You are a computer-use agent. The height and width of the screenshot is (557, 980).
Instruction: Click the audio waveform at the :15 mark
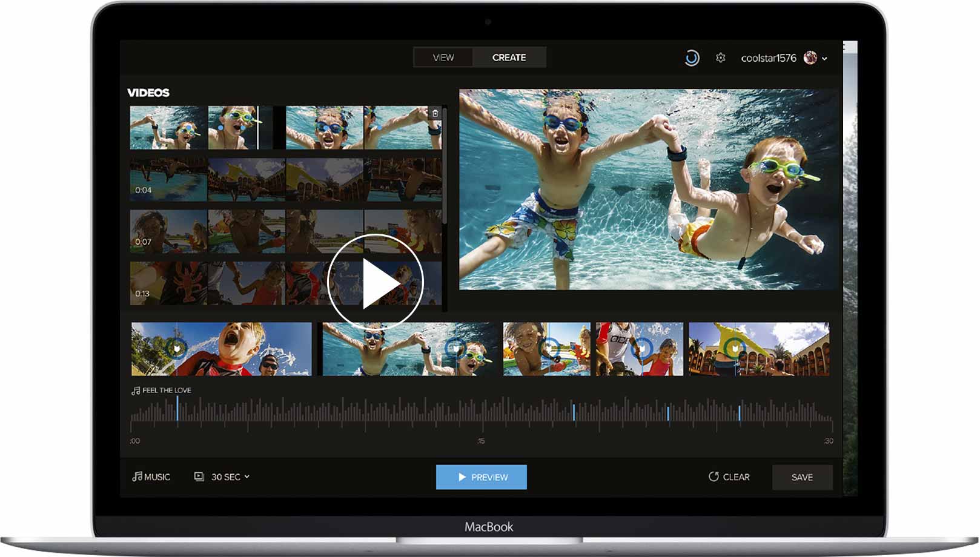(482, 414)
